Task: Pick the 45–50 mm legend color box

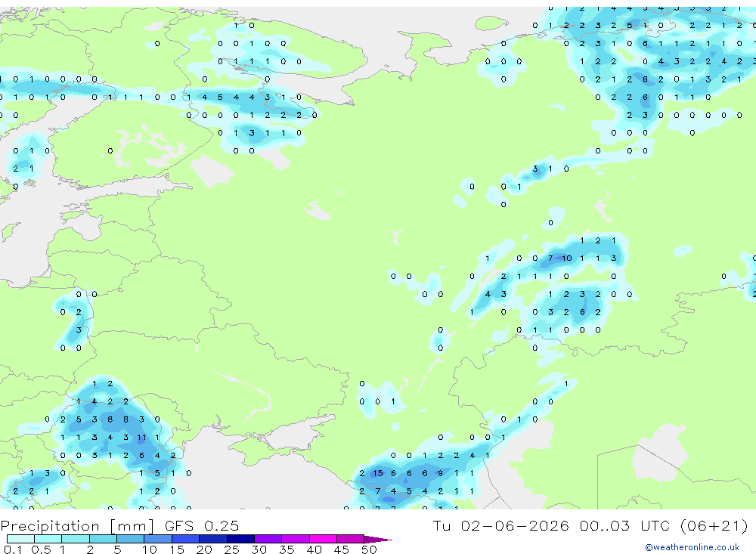Action: (351, 539)
